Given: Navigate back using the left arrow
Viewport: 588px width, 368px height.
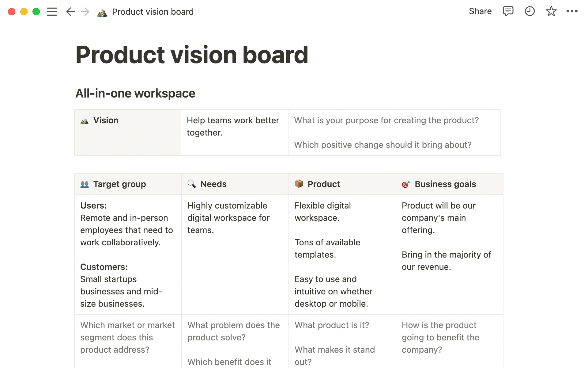Looking at the screenshot, I should [x=70, y=11].
